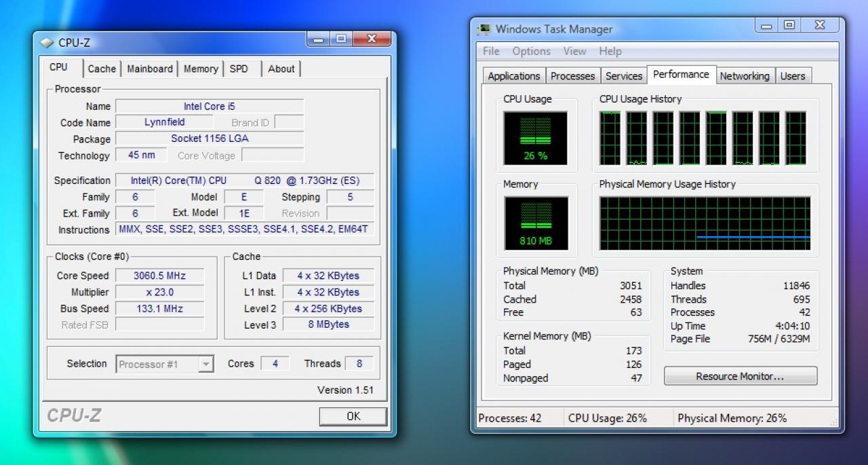Open the SPD tab in CPU-Z
The image size is (868, 465).
click(239, 69)
